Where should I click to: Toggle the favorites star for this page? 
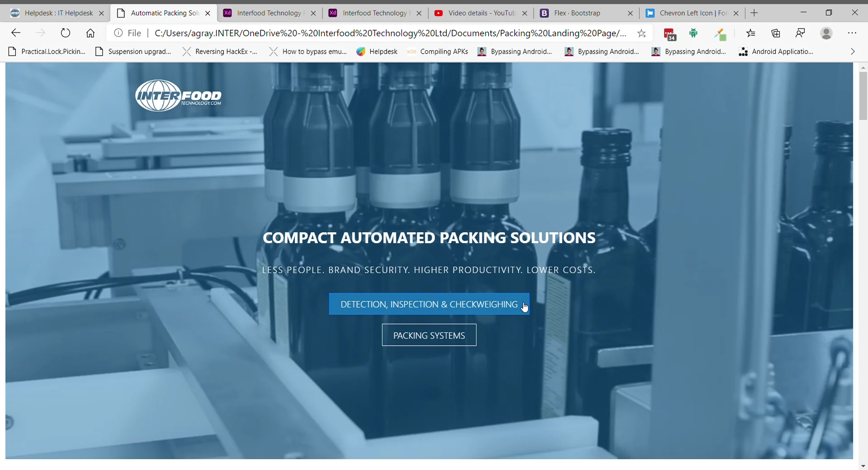tap(642, 33)
